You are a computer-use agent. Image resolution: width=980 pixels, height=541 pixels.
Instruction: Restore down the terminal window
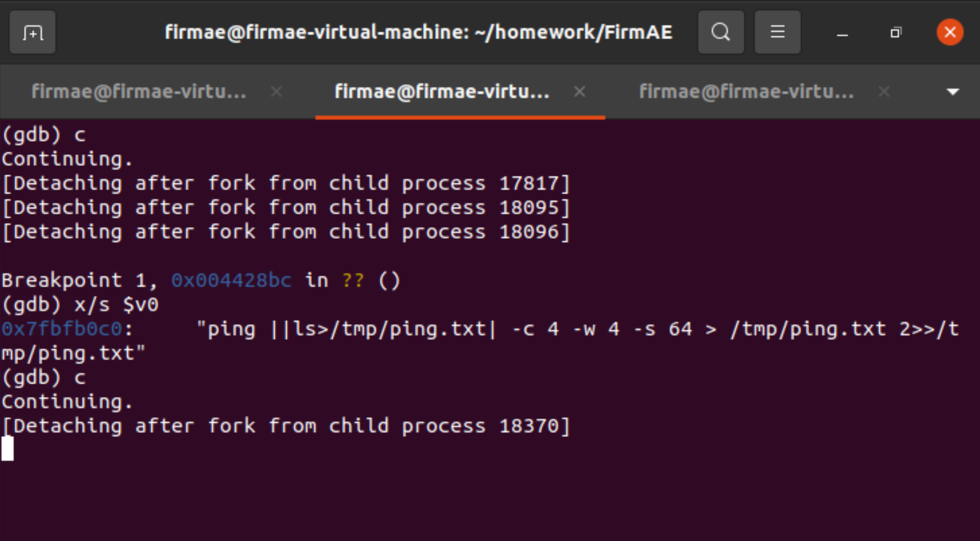pyautogui.click(x=896, y=32)
